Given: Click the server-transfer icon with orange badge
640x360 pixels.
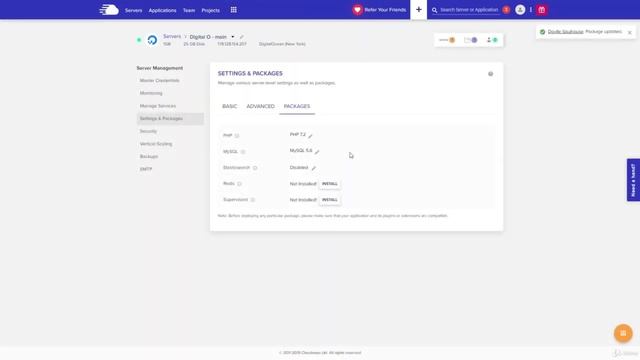Looking at the screenshot, I should tap(447, 40).
